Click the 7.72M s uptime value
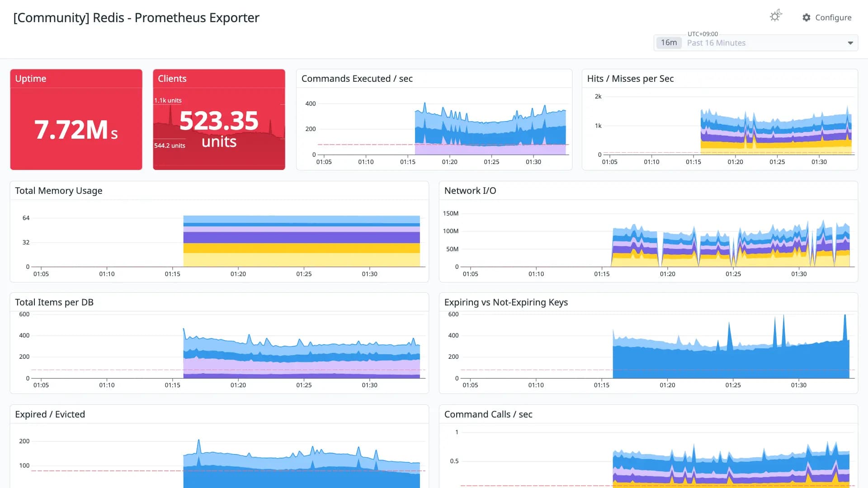This screenshot has height=488, width=868. pos(76,130)
